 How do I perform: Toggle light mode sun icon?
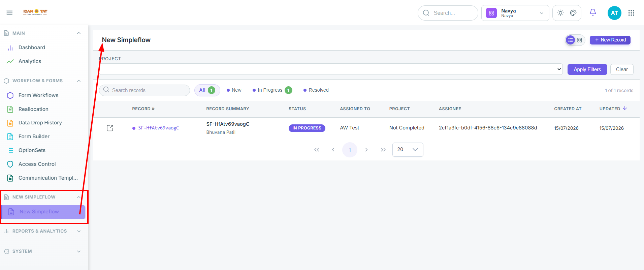[x=560, y=13]
